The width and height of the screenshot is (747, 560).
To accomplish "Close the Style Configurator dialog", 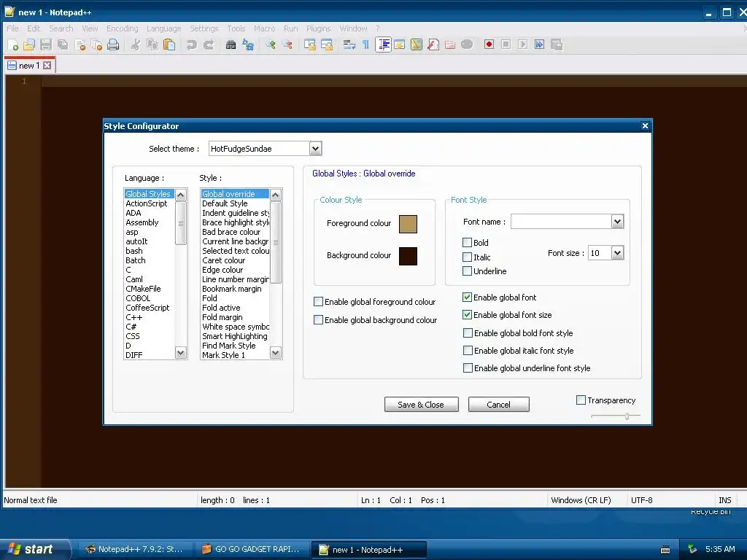I will pos(645,125).
